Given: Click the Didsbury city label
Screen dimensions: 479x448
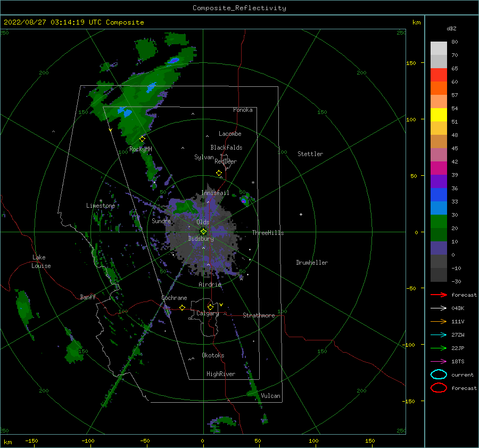Looking at the screenshot, I should click(x=201, y=239).
